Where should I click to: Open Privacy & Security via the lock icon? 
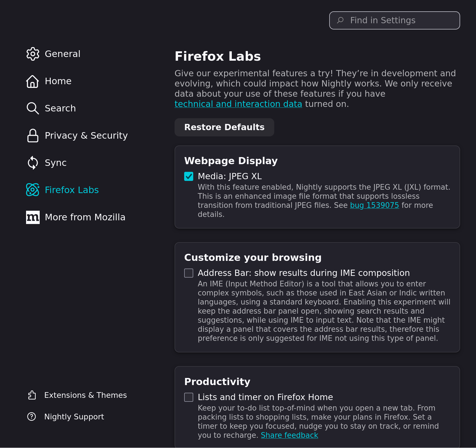click(x=33, y=136)
